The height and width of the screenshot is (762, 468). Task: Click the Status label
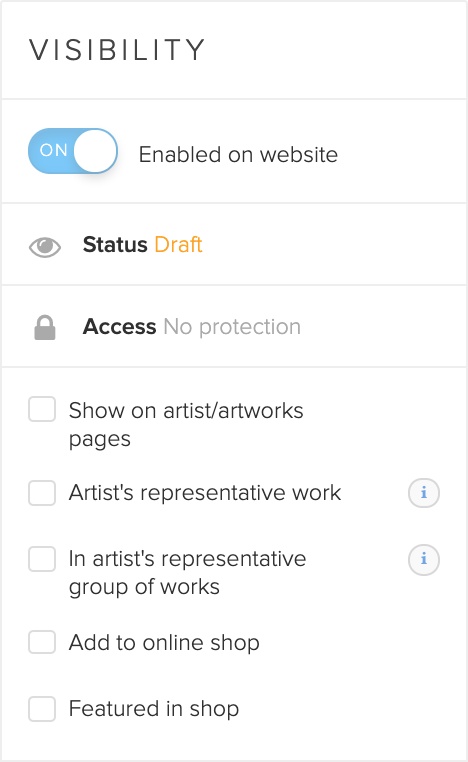pos(115,244)
